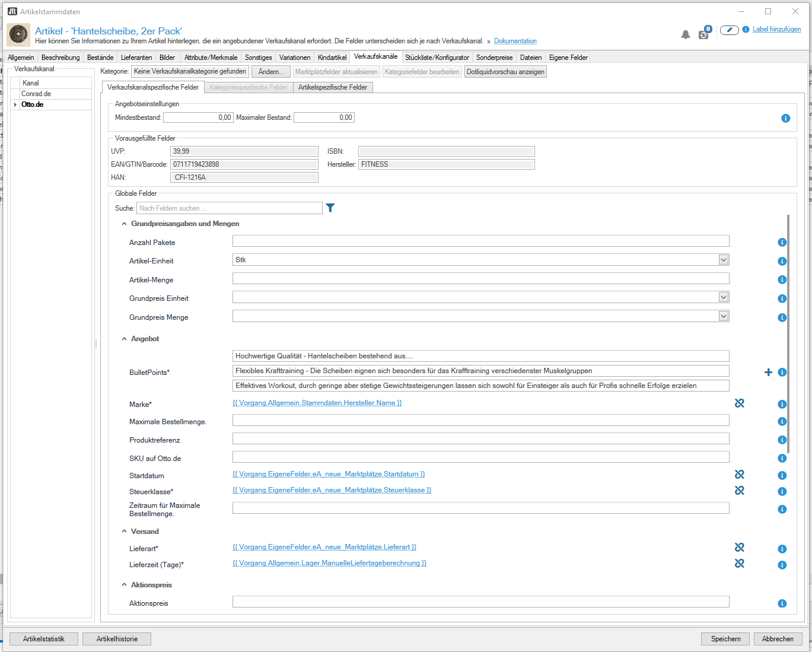Select Conrad.de in the Verkaufskanal list
This screenshot has height=652, width=812.
point(36,94)
